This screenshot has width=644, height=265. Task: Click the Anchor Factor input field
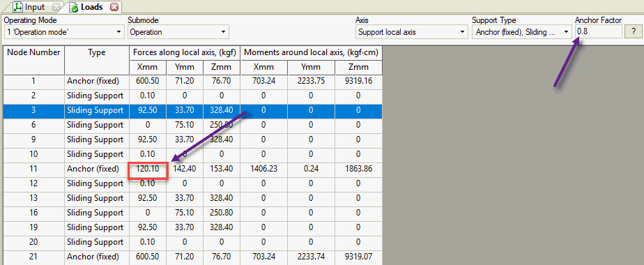[x=599, y=31]
